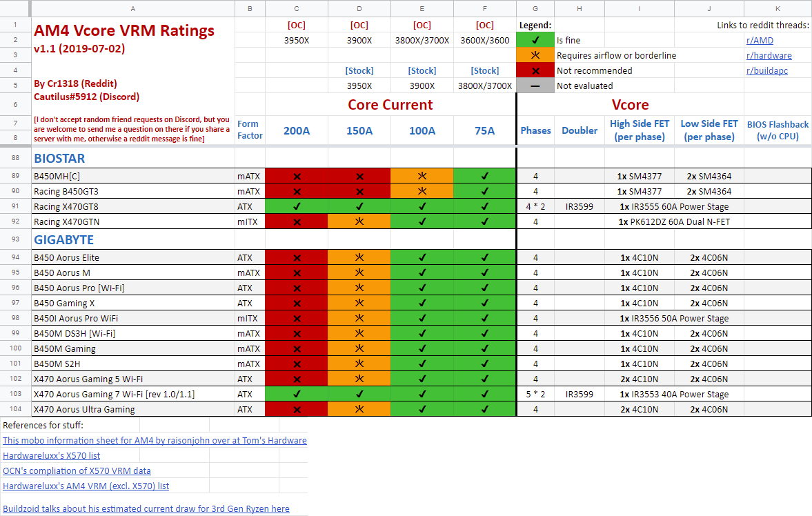812x516 pixels.
Task: Click the 75A column heading
Action: coord(485,130)
